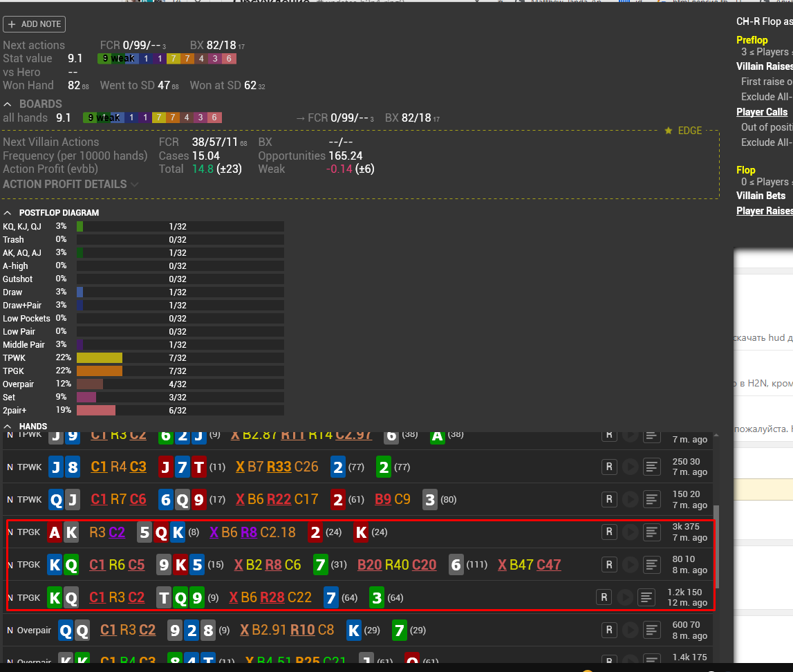Screen dimensions: 793x672
Task: Click R icon in J8 TPWK row
Action: click(609, 467)
